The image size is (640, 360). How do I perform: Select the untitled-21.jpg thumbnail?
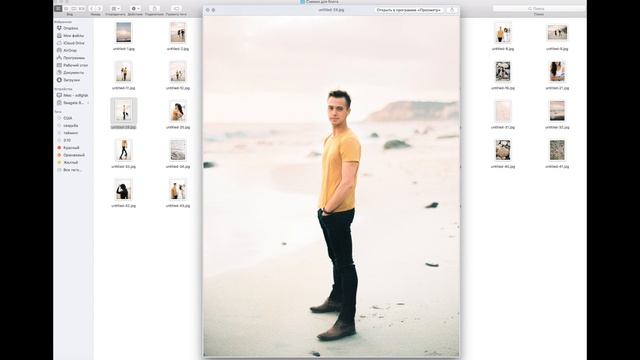(557, 71)
